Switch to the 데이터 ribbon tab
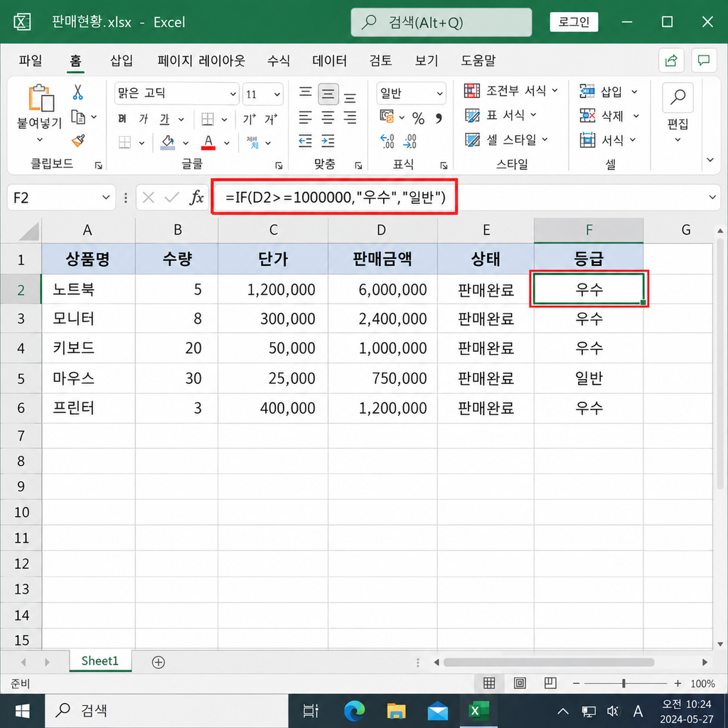The image size is (728, 728). click(x=330, y=60)
